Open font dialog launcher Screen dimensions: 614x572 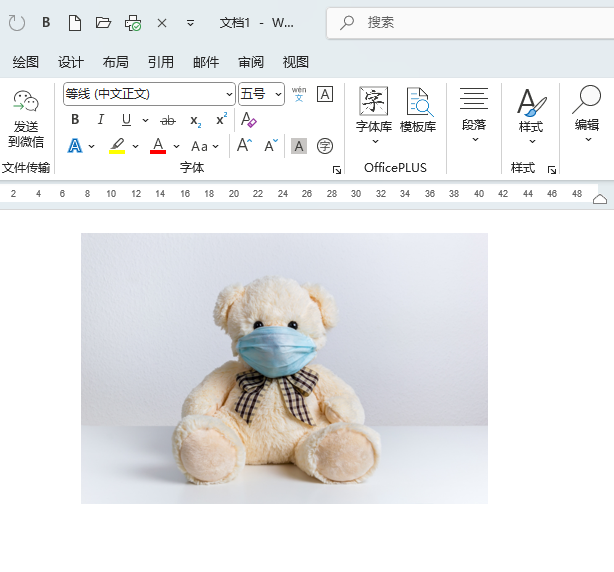(336, 170)
